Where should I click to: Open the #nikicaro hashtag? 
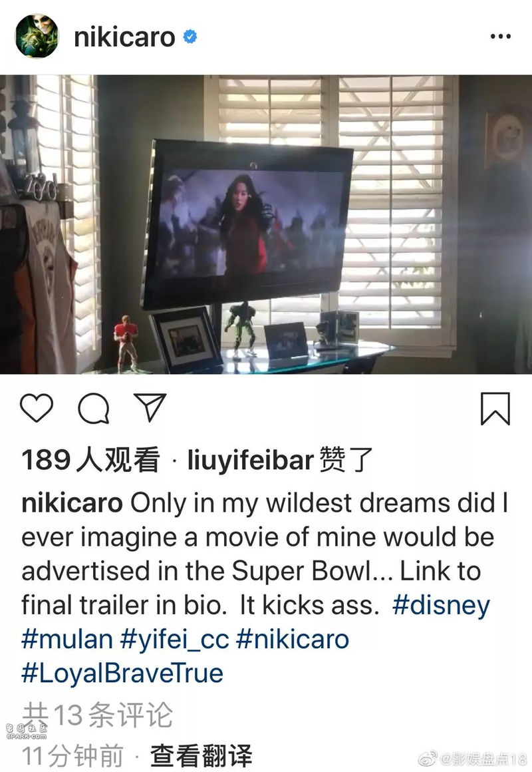pyautogui.click(x=293, y=639)
